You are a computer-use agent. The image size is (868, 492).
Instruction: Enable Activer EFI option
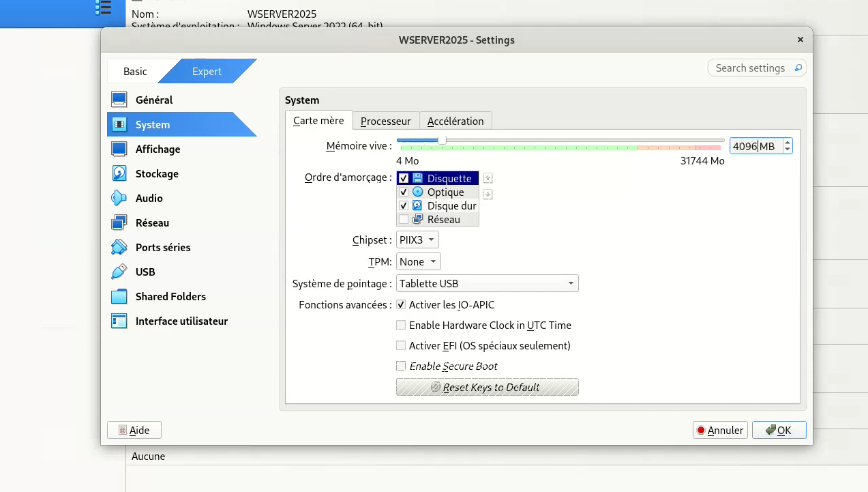tap(401, 345)
